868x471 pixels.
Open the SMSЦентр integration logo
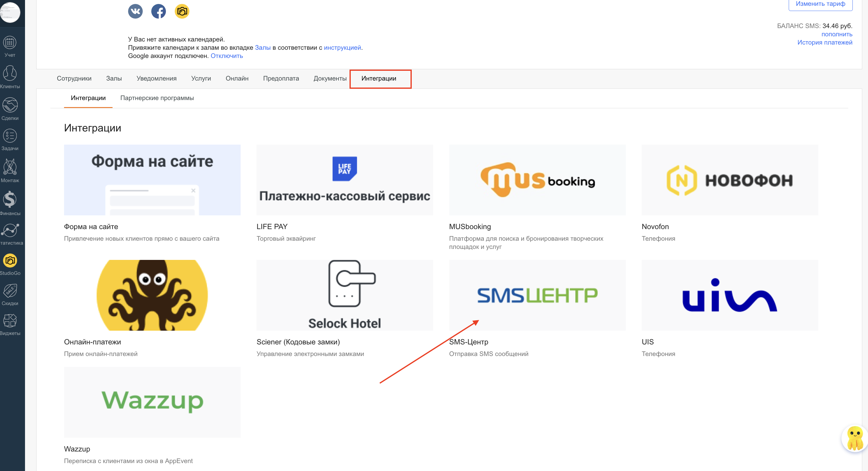[x=537, y=295]
